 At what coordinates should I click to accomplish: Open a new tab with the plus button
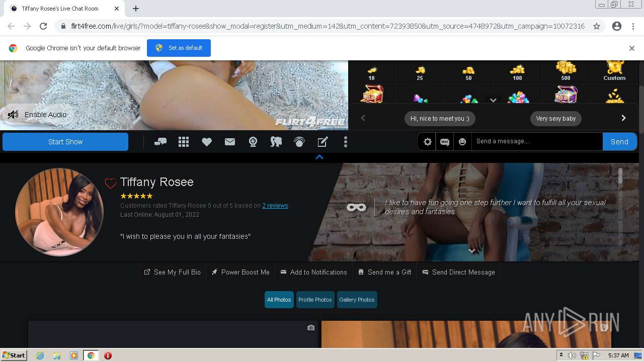coord(136,9)
